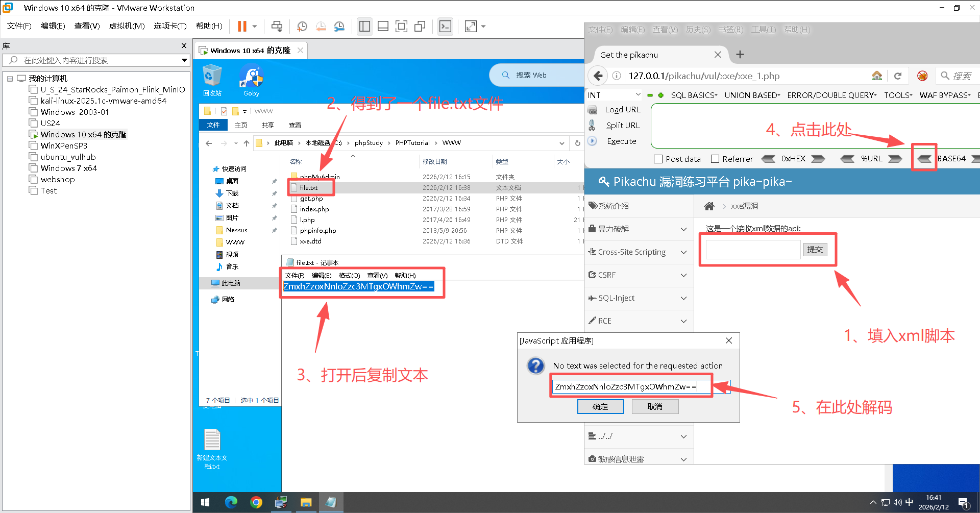Screen dimensions: 980x513
Task: Select file.txt in the WWW folder
Action: pyautogui.click(x=308, y=188)
